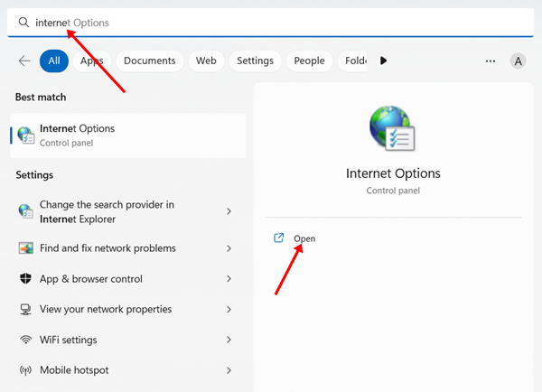Open Internet Options from the right pane
542x392 pixels.
pyautogui.click(x=304, y=238)
